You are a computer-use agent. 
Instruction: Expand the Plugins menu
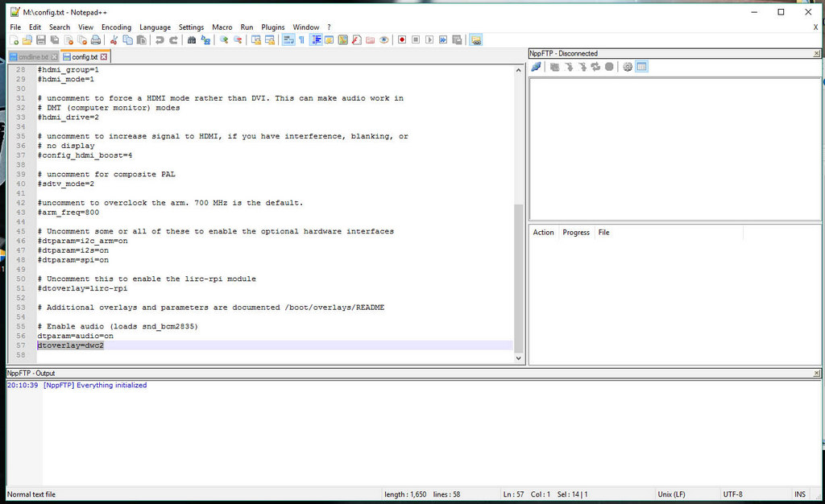(273, 27)
